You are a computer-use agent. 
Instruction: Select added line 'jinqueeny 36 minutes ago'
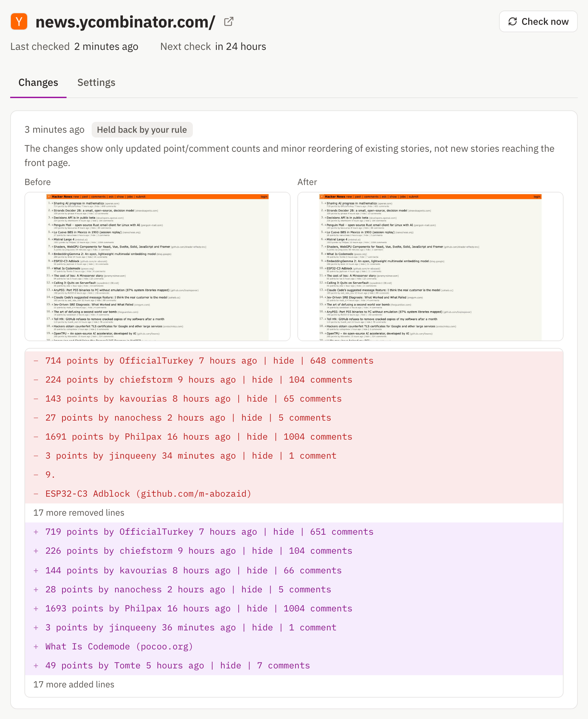tap(294, 627)
